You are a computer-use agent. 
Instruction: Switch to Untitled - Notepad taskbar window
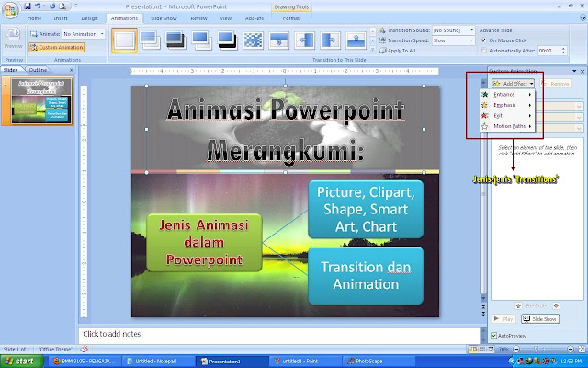(x=157, y=362)
